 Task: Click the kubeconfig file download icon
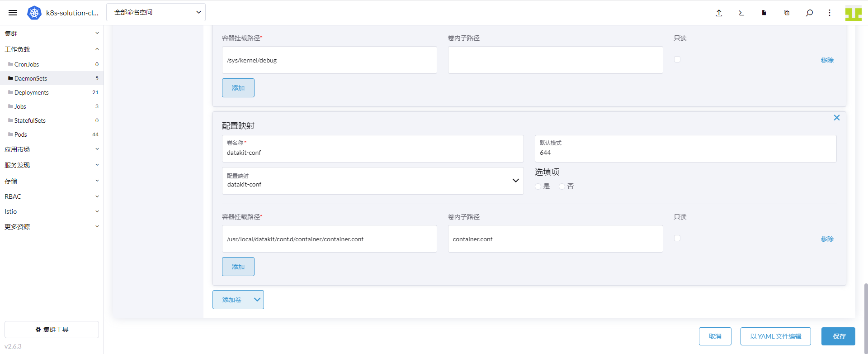(764, 13)
